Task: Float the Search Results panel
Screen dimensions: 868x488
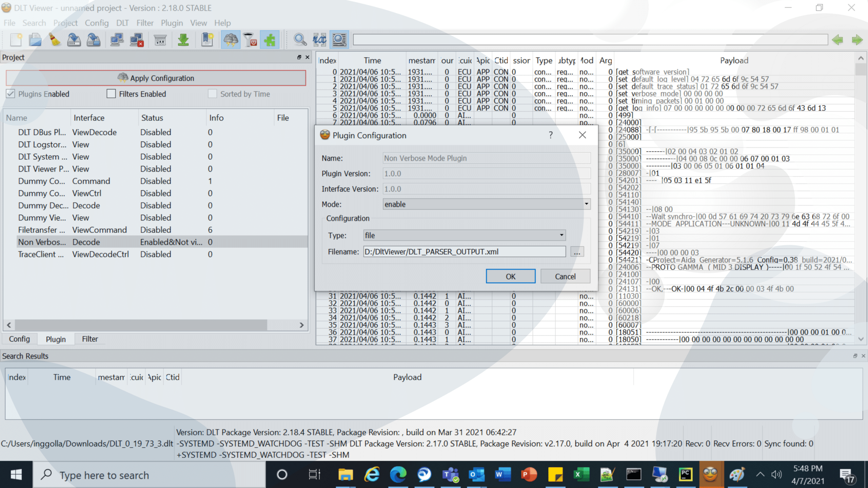Action: pyautogui.click(x=855, y=356)
